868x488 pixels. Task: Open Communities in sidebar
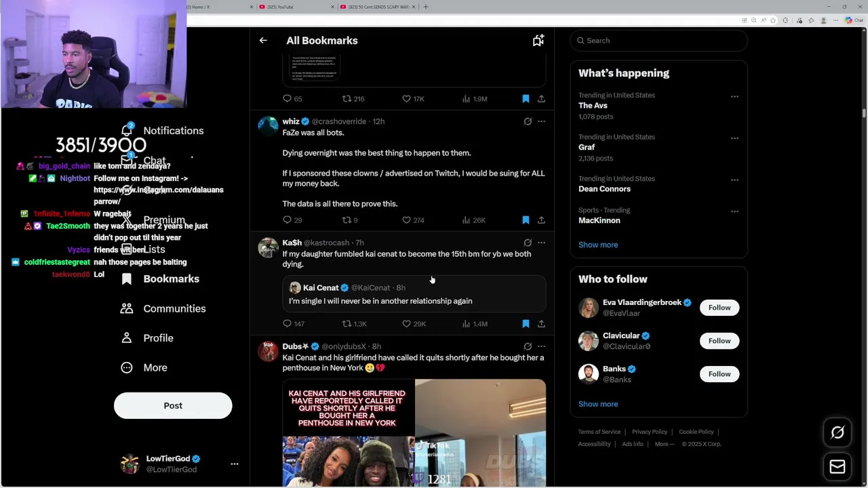pyautogui.click(x=162, y=308)
